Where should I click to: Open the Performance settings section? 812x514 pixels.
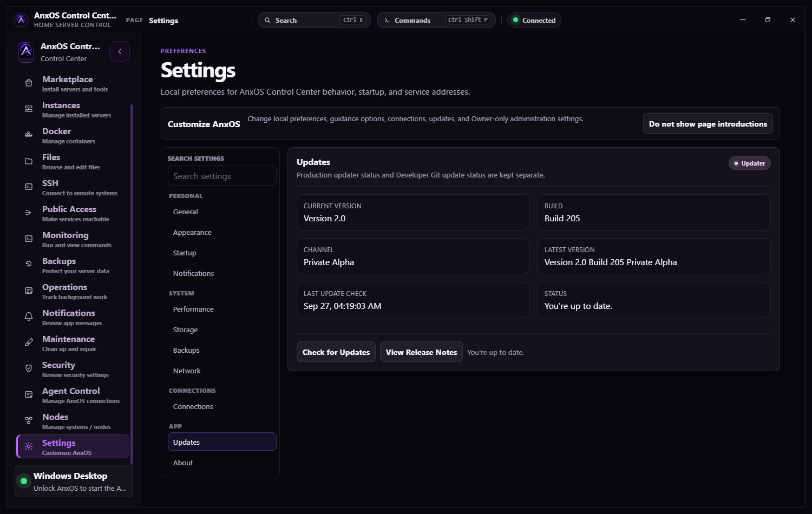point(222,309)
